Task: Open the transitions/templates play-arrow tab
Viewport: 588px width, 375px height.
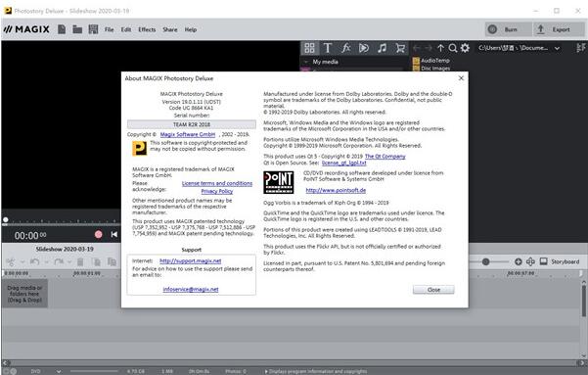Action: click(x=364, y=48)
